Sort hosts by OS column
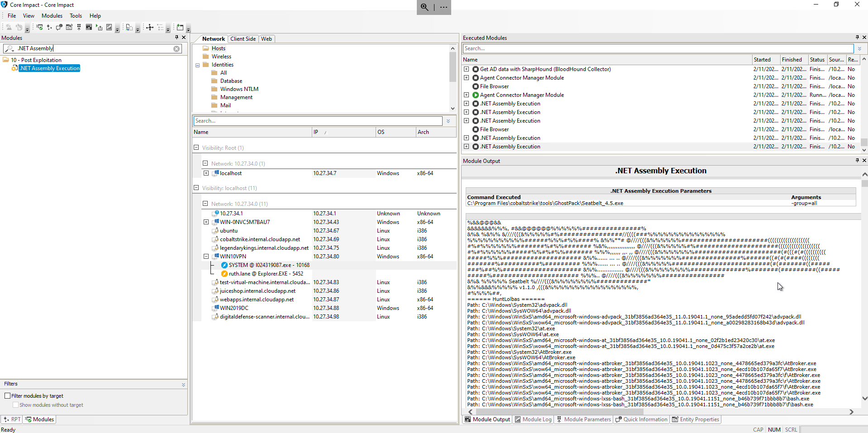868x433 pixels. (396, 132)
